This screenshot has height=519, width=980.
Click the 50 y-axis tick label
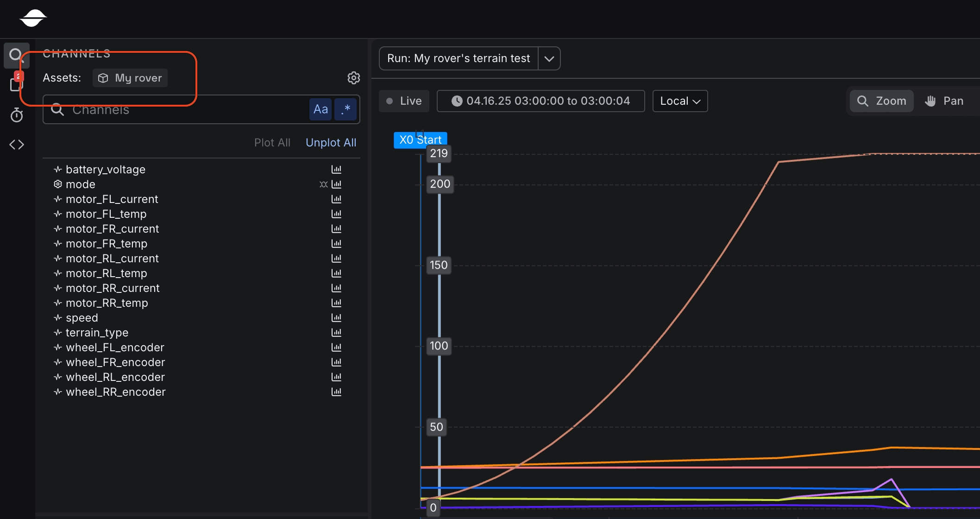436,427
